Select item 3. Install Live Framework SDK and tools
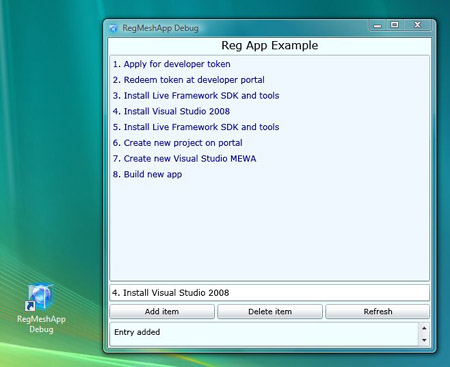This screenshot has height=367, width=450. pyautogui.click(x=196, y=96)
